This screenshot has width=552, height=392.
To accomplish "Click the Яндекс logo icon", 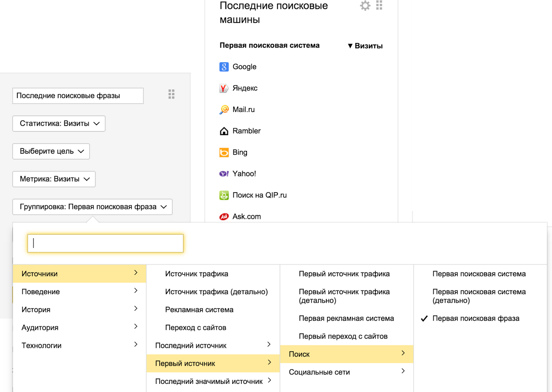I will click(224, 88).
